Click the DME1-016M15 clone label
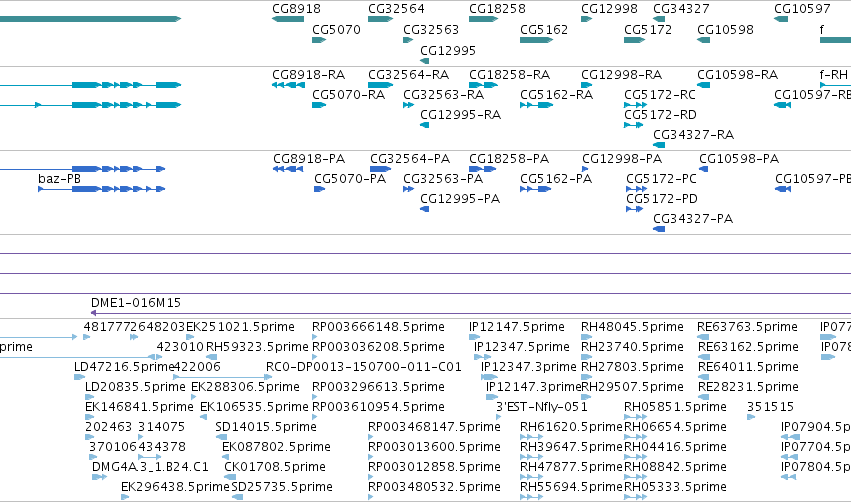This screenshot has width=851, height=502. click(136, 303)
